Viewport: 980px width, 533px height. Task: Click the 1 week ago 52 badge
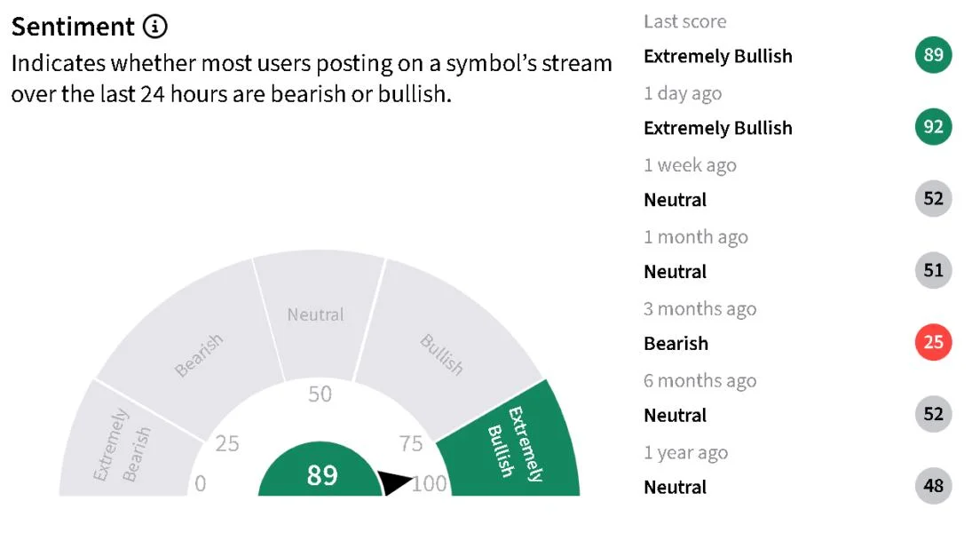933,198
